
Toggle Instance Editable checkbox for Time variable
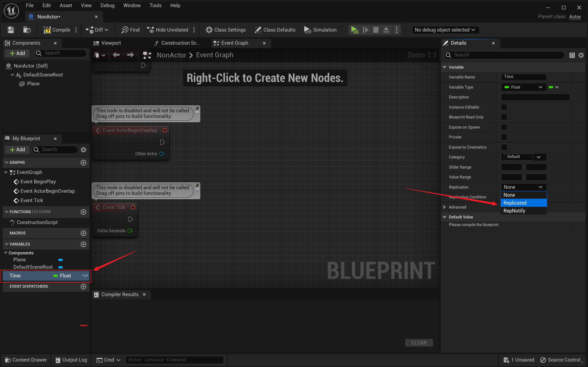[x=504, y=107]
